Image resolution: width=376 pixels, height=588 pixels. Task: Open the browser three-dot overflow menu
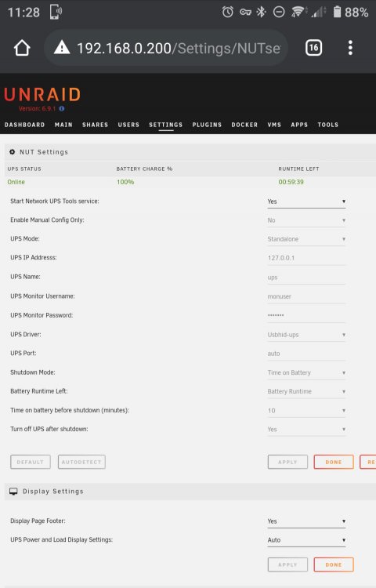[350, 48]
